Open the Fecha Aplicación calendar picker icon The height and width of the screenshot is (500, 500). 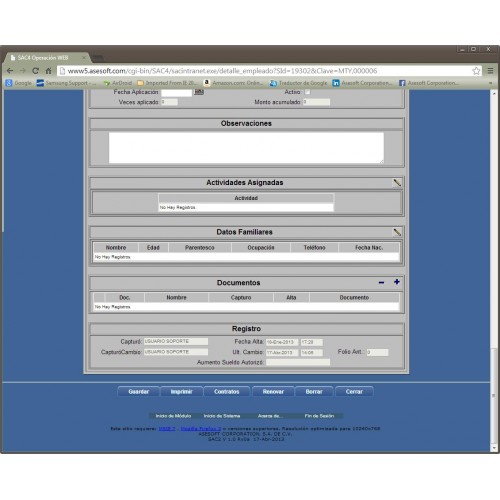[199, 92]
